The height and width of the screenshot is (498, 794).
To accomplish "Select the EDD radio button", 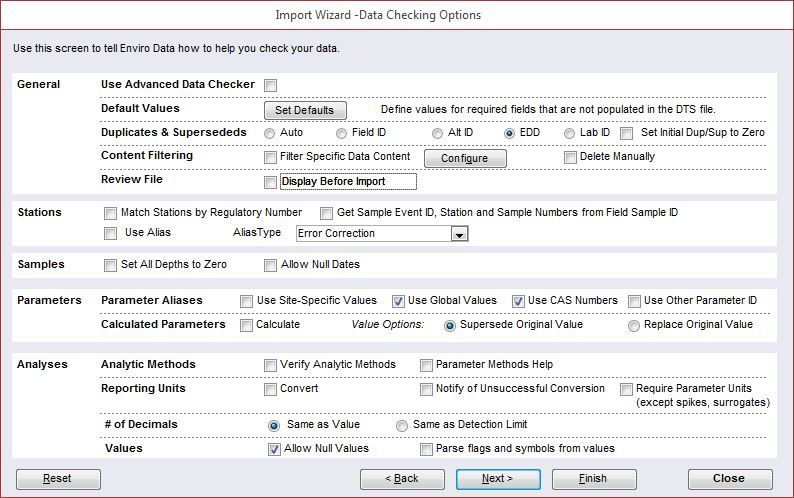I will click(x=509, y=133).
